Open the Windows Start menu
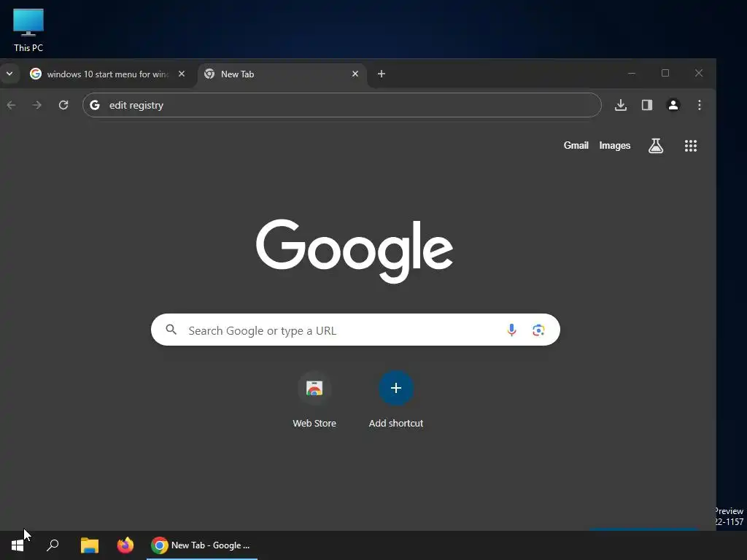747x560 pixels. (18, 545)
